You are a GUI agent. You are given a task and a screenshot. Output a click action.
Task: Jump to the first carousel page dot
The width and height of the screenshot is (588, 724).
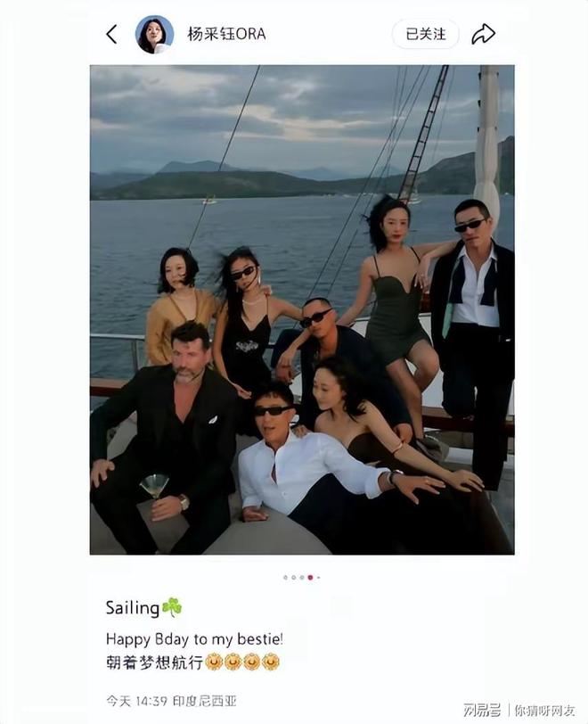[285, 577]
